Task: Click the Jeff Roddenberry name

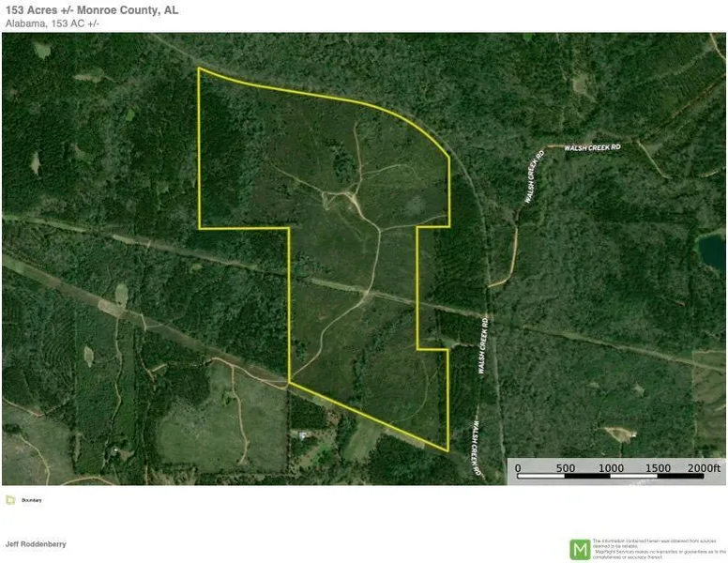Action: coord(34,543)
